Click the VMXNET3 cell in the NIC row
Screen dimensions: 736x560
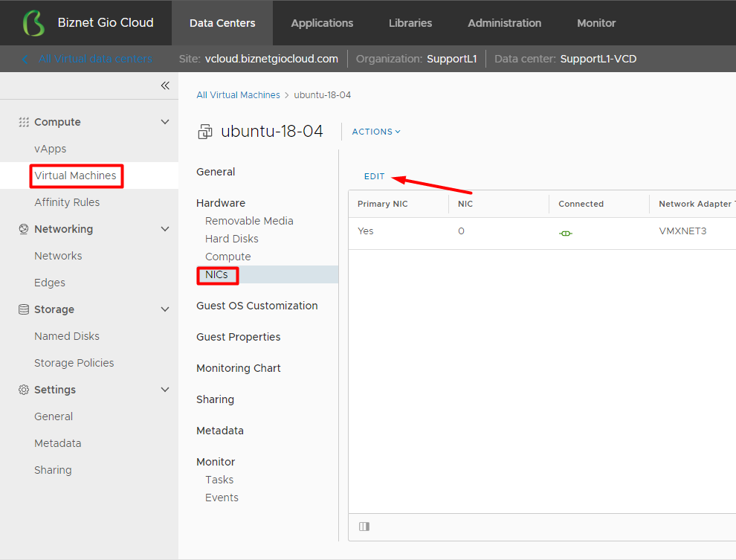tap(682, 231)
